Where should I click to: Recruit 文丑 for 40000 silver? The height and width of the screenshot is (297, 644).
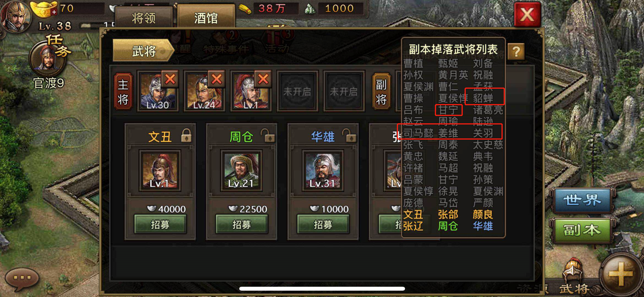[160, 224]
